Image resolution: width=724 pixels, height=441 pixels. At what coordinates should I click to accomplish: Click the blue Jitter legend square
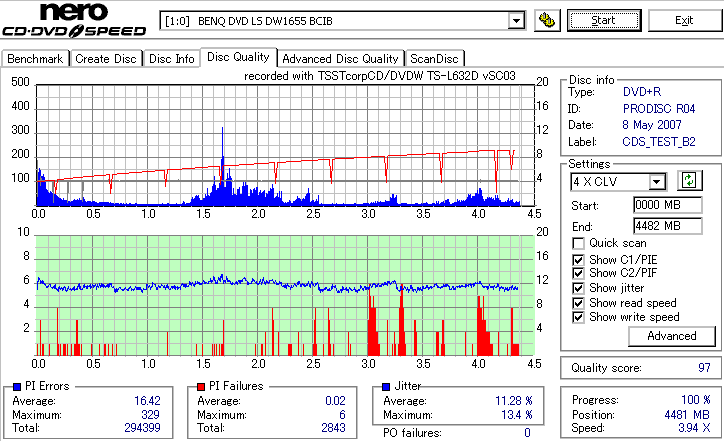(x=386, y=387)
